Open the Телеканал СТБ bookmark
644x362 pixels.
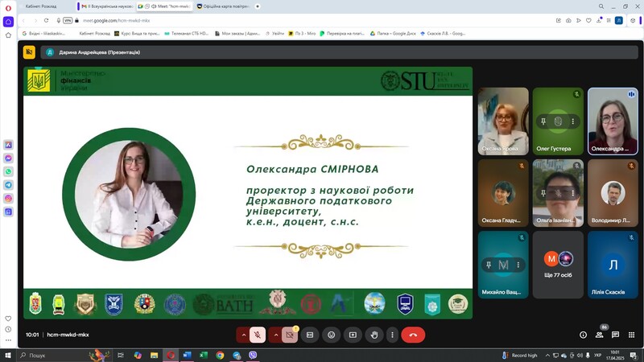(x=189, y=34)
